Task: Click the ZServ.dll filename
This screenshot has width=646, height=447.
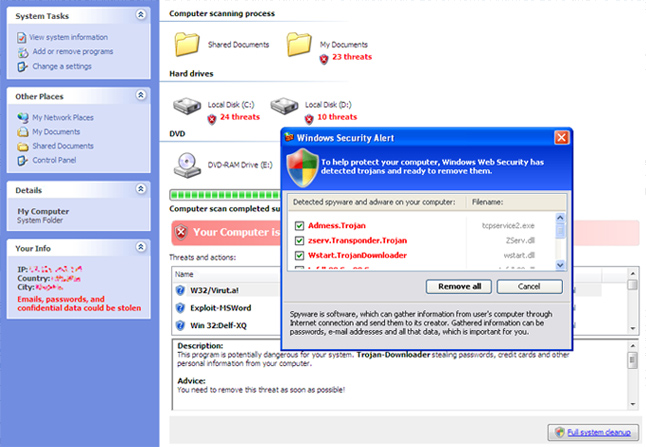Action: [520, 241]
